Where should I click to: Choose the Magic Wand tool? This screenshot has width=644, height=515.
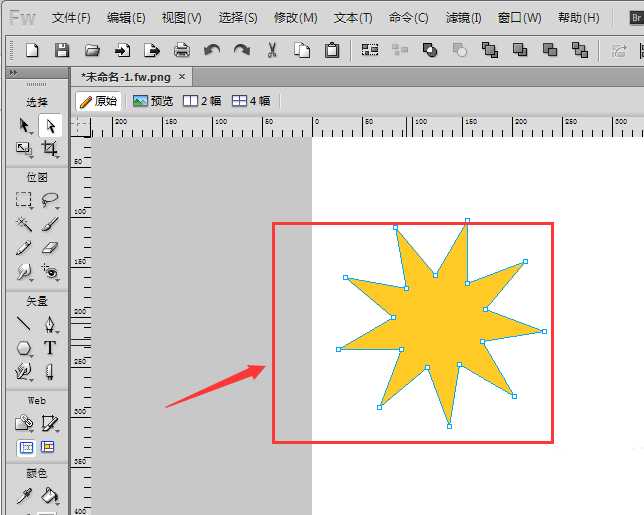[24, 223]
